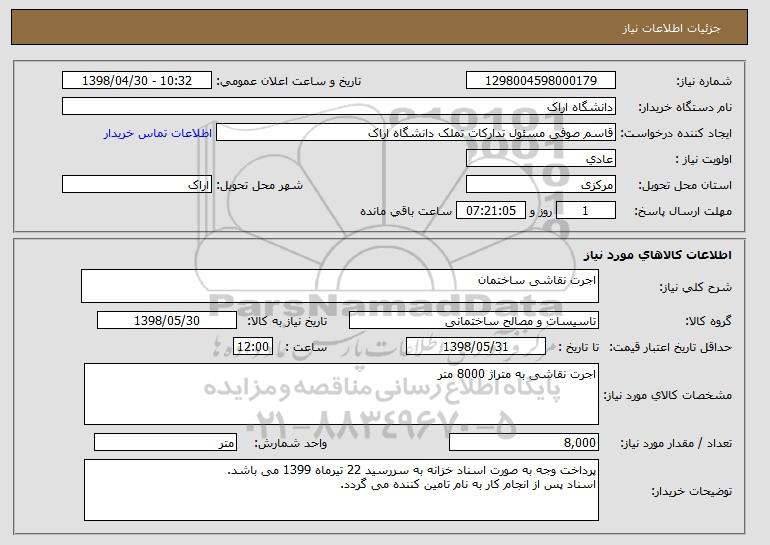770x545 pixels.
Task: Click the text ساعت باقی مانده
Action: point(406,211)
